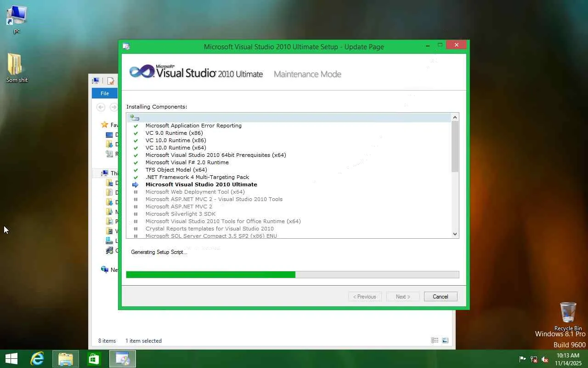Viewport: 588px width, 368px height.
Task: Switch Explorer to large thumbnails view
Action: [x=445, y=340]
